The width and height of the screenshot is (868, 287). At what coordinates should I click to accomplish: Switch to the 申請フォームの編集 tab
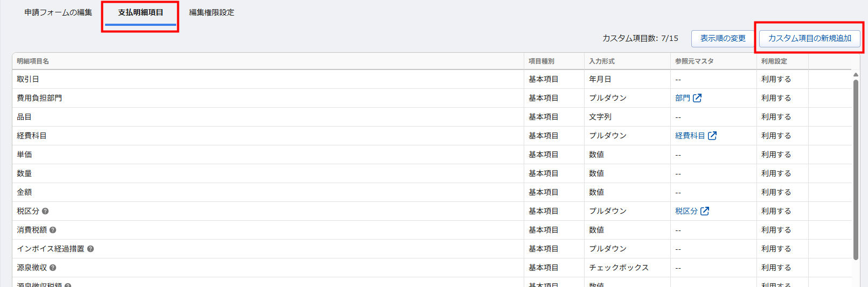(58, 12)
